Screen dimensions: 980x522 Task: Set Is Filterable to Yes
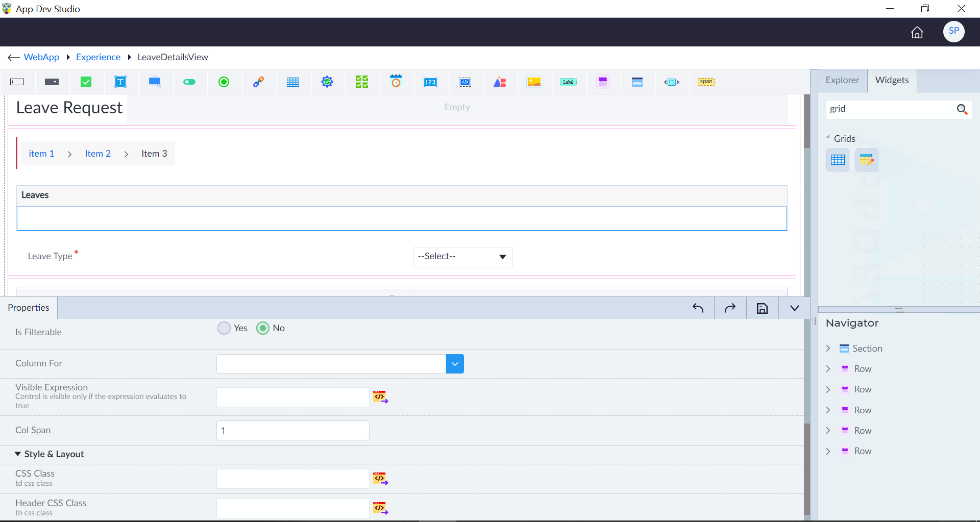(x=224, y=328)
